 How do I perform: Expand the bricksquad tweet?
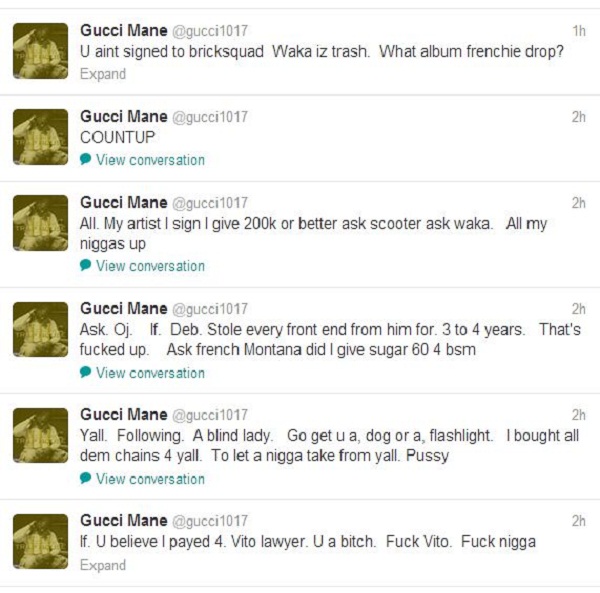coord(102,74)
